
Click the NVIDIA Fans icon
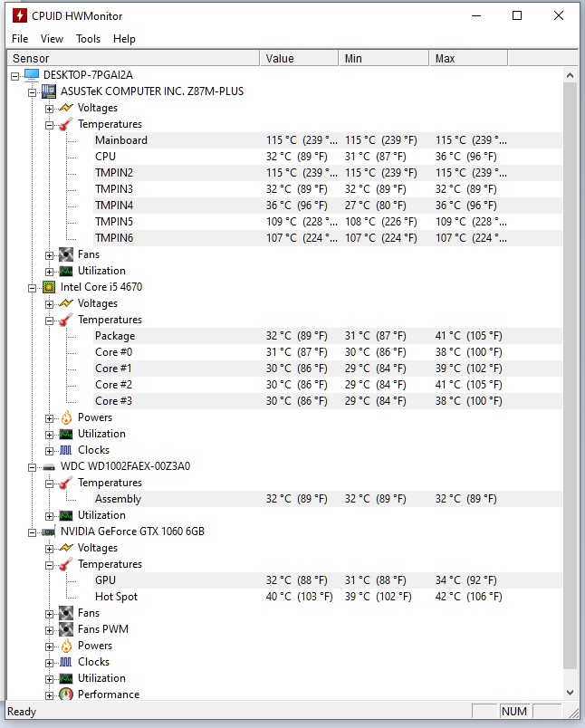[x=66, y=613]
